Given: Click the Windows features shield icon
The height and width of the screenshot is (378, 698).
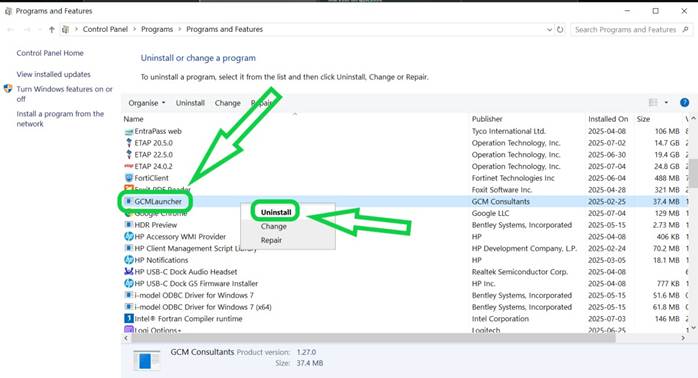Looking at the screenshot, I should [8, 89].
